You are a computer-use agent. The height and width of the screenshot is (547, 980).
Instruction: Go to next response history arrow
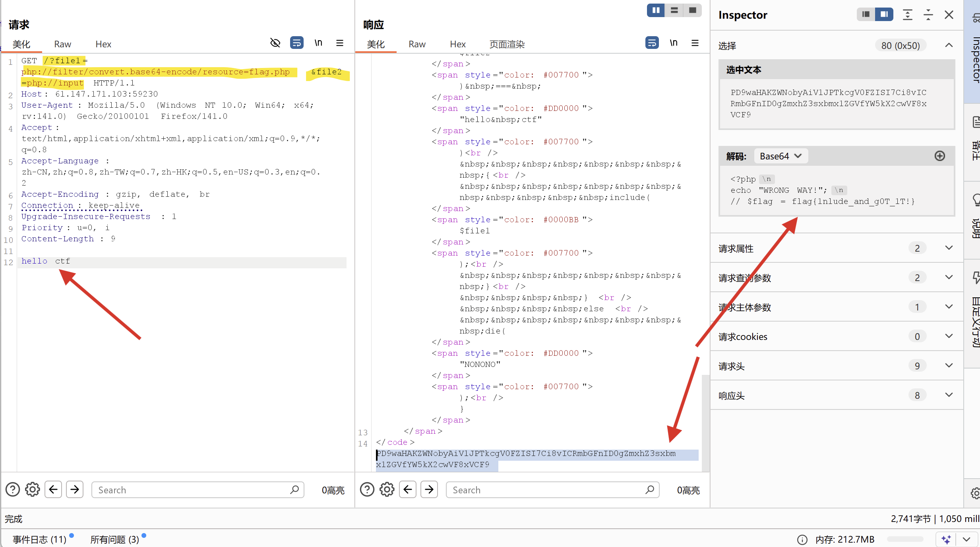click(429, 489)
